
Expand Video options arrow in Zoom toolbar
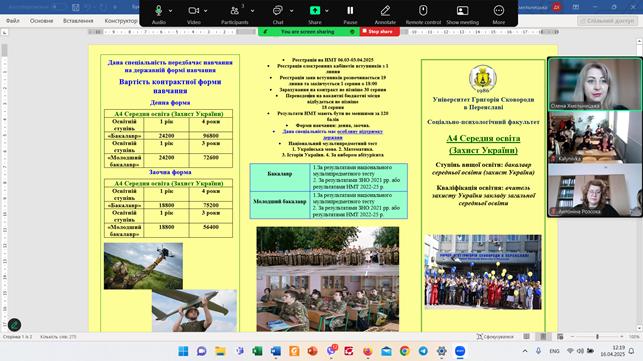point(205,11)
